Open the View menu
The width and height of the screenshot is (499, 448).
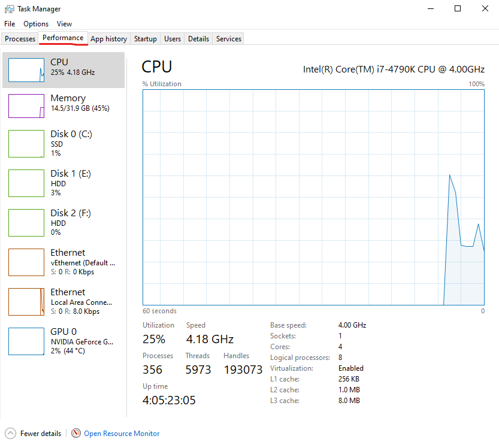pos(64,24)
